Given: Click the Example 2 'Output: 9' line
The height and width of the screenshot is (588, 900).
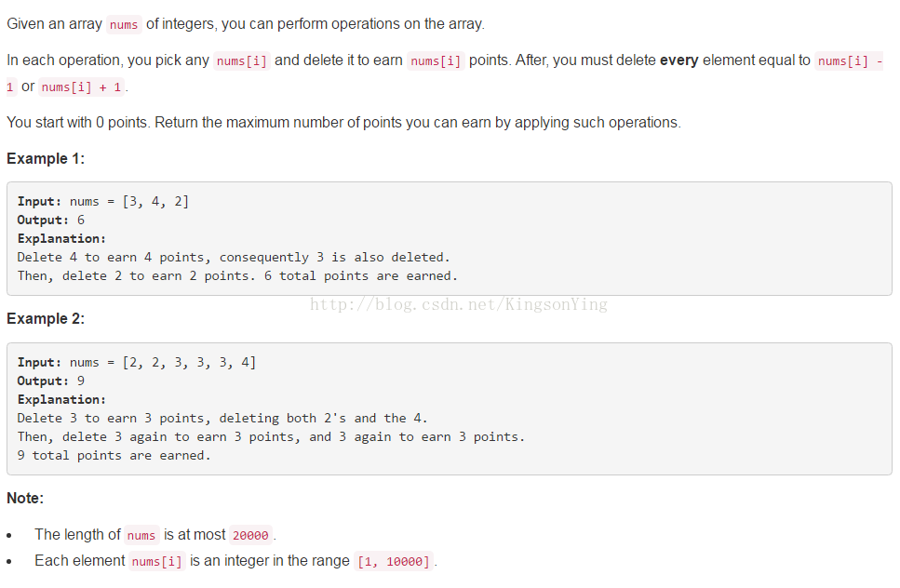Looking at the screenshot, I should (50, 381).
